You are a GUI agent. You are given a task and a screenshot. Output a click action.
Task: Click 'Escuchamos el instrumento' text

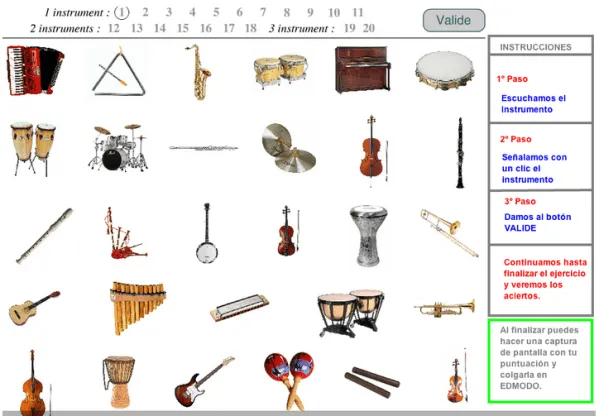[533, 104]
